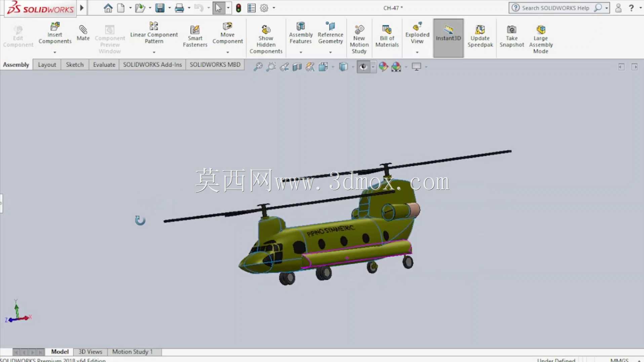The width and height of the screenshot is (644, 362).
Task: Click the Apply Scene icon
Action: pos(396,67)
